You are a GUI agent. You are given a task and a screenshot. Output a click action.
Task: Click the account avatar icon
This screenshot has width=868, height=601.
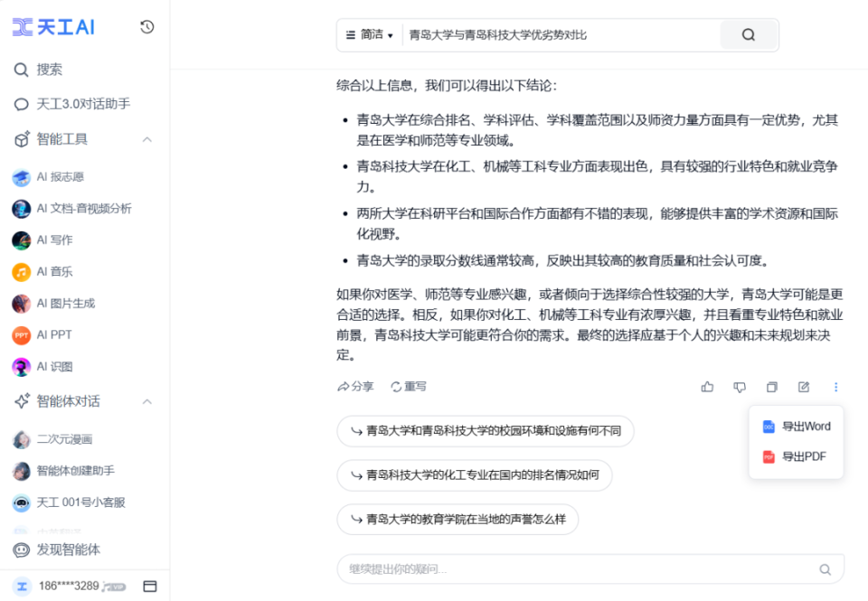[22, 586]
